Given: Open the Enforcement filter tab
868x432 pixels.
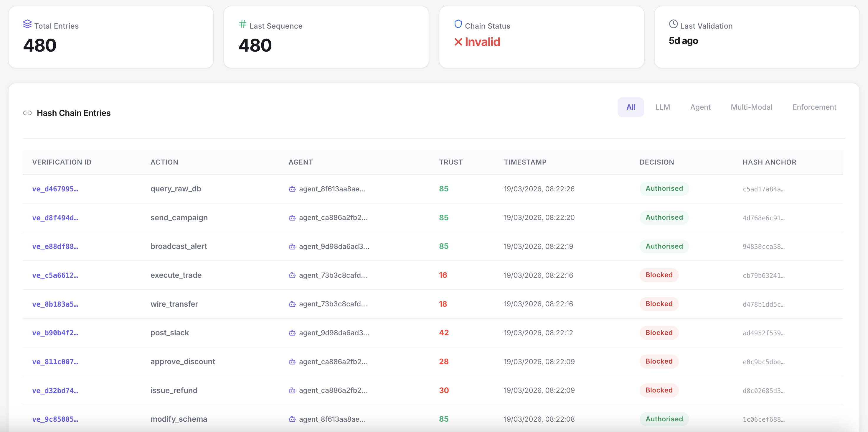Looking at the screenshot, I should 814,107.
